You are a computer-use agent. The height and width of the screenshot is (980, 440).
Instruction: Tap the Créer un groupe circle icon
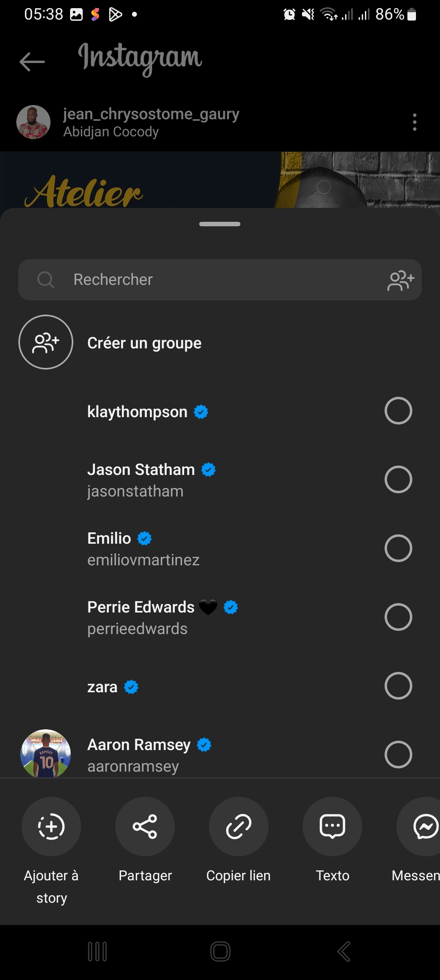point(46,342)
